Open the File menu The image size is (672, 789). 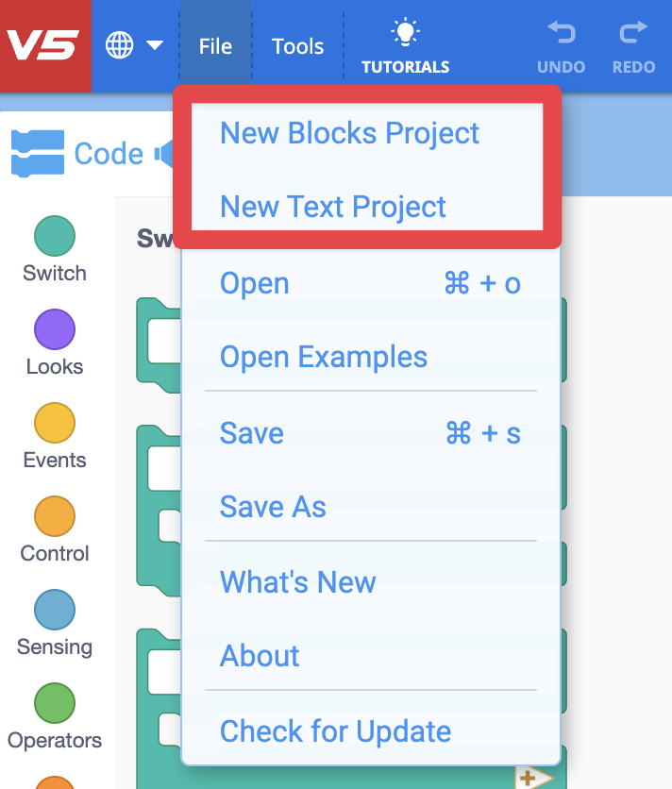(215, 44)
